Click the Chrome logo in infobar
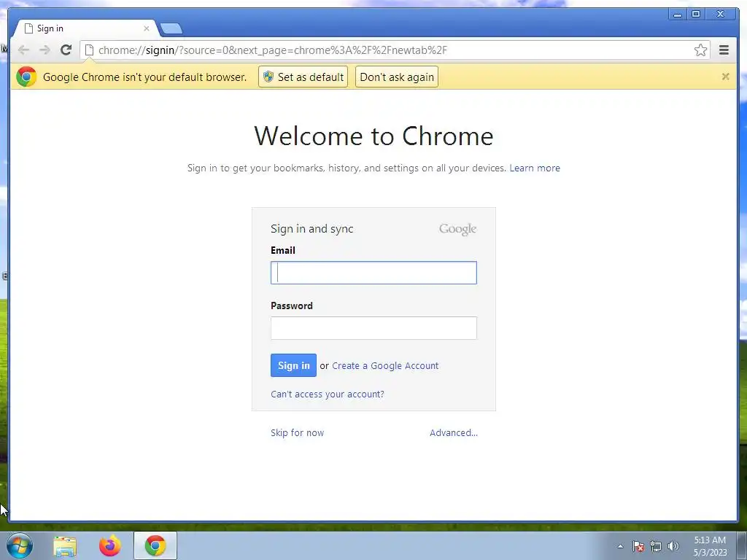The height and width of the screenshot is (560, 747). [26, 77]
